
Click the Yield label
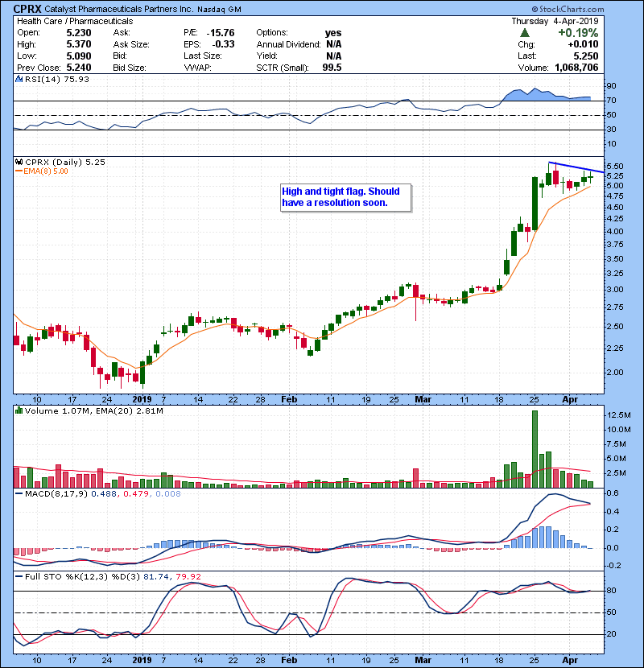[x=266, y=56]
